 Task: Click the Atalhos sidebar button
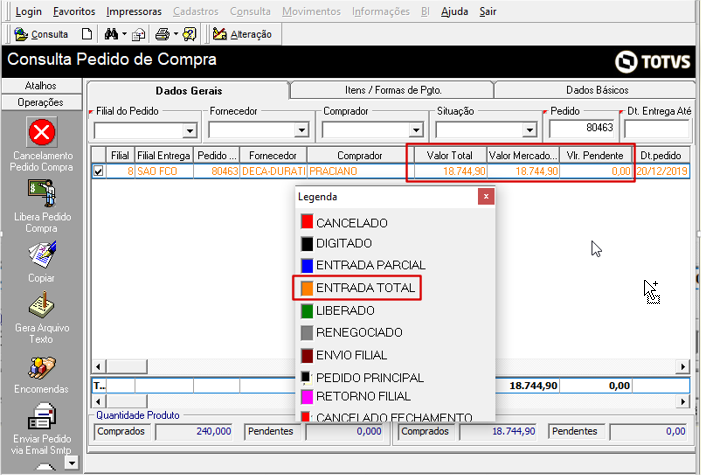pos(41,85)
